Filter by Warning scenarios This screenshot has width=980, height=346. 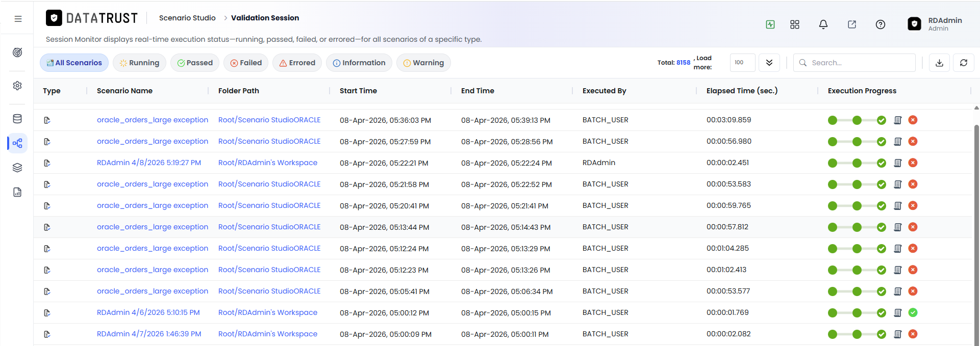click(423, 63)
